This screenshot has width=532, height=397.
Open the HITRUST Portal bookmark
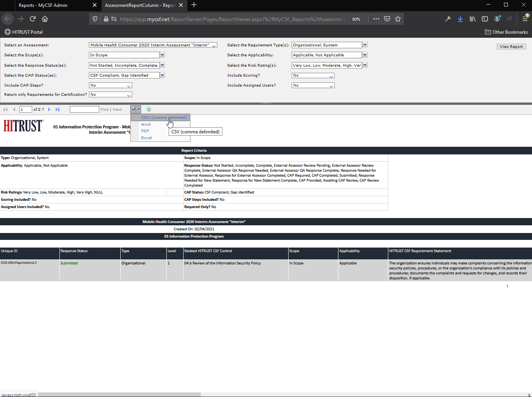pos(24,32)
